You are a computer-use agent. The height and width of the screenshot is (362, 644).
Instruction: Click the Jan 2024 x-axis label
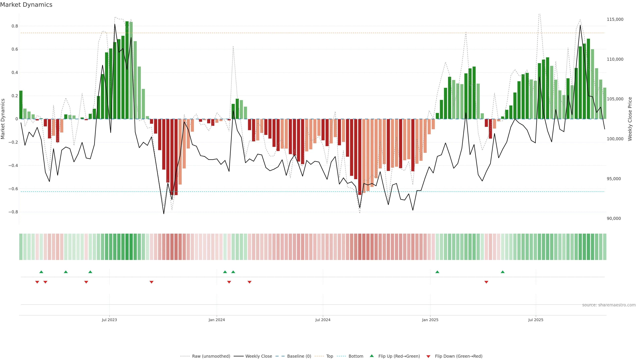pyautogui.click(x=217, y=320)
